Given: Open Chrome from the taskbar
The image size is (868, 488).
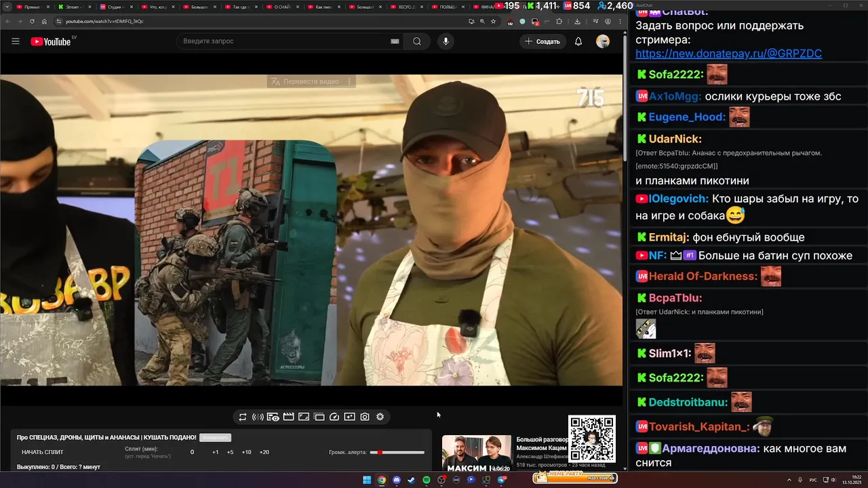Looking at the screenshot, I should click(382, 480).
